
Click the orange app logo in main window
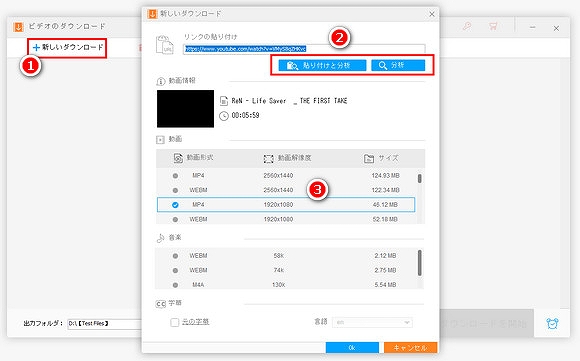pyautogui.click(x=18, y=27)
